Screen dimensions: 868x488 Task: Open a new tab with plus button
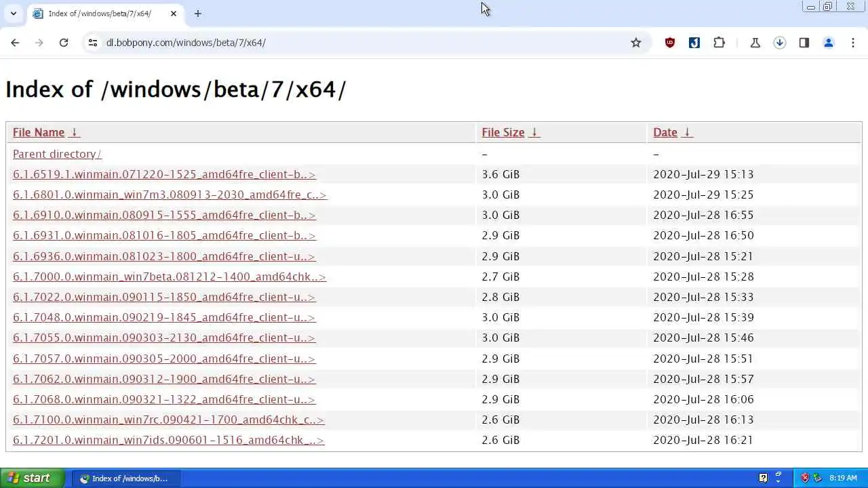click(197, 14)
